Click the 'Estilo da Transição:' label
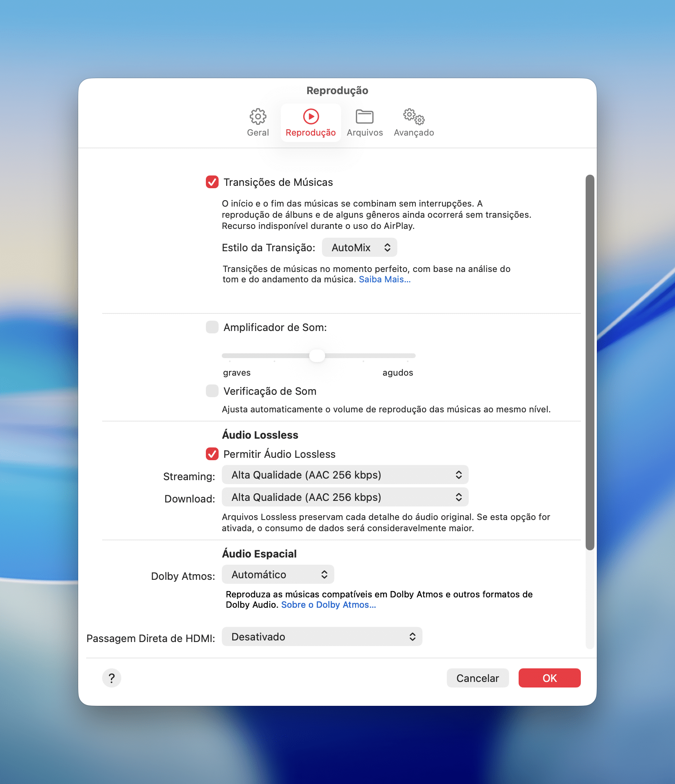 (x=268, y=248)
